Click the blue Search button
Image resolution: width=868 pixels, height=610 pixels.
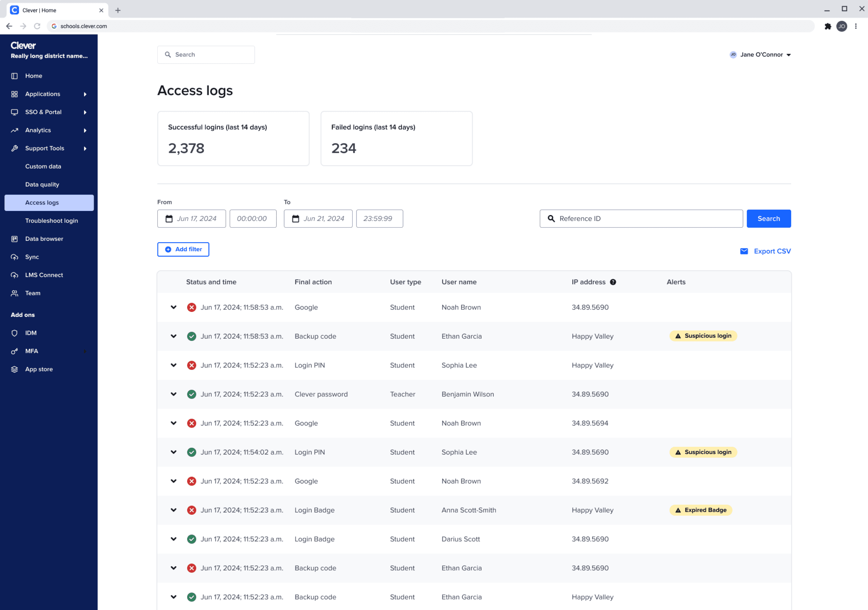pyautogui.click(x=768, y=219)
